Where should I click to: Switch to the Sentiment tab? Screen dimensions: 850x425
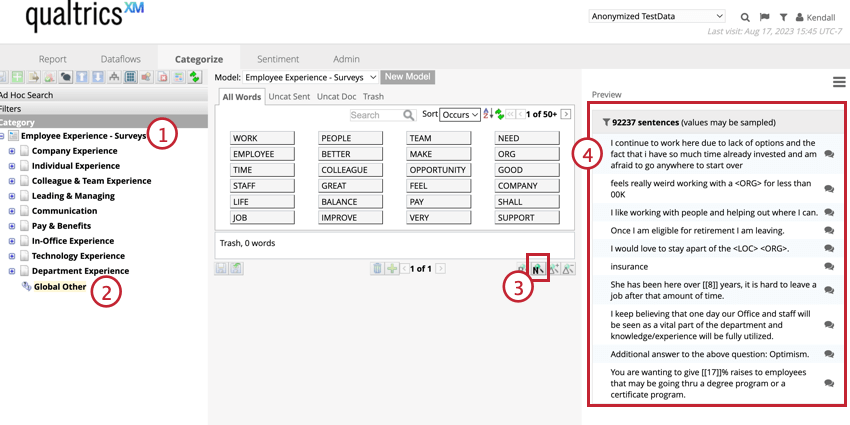point(278,59)
